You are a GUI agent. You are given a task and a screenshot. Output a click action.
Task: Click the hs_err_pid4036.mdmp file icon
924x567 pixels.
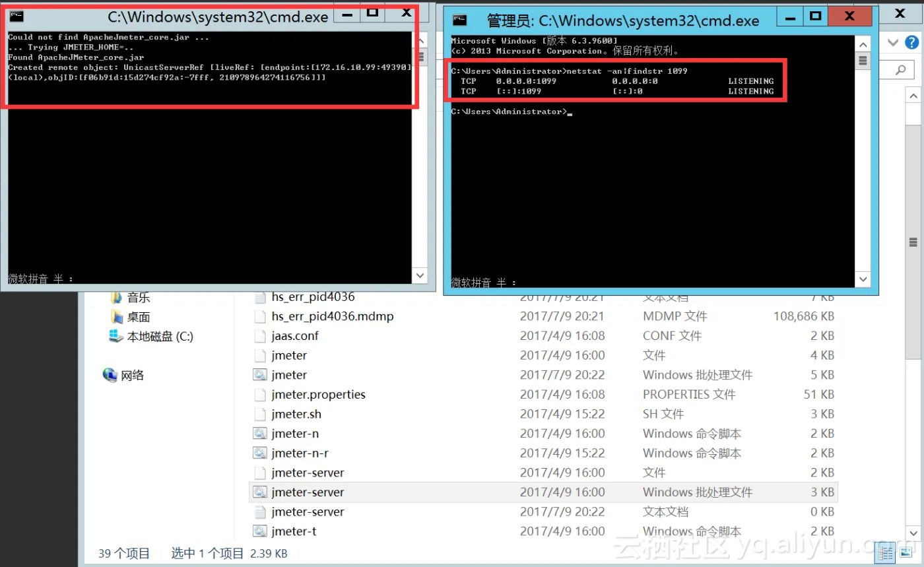pyautogui.click(x=260, y=317)
